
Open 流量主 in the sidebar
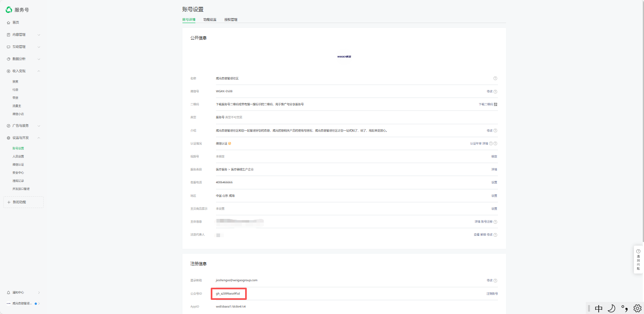(17, 106)
